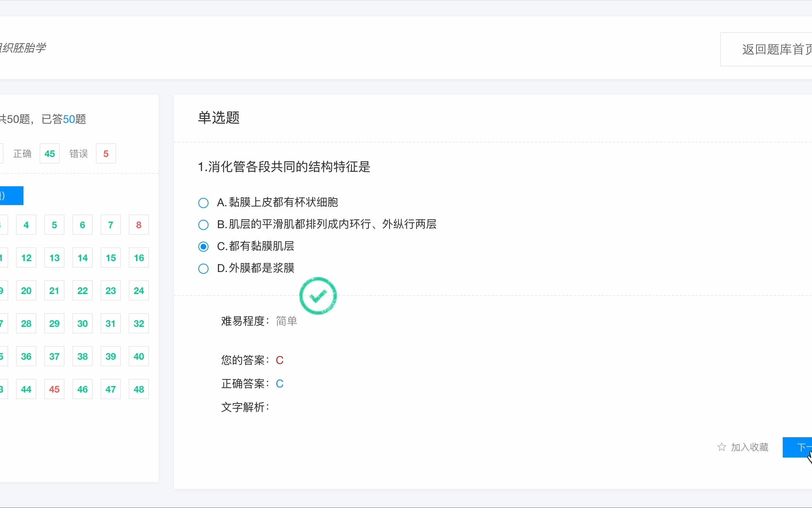
Task: Click the question text 消化管各段共同的结构特征是
Action: 289,167
